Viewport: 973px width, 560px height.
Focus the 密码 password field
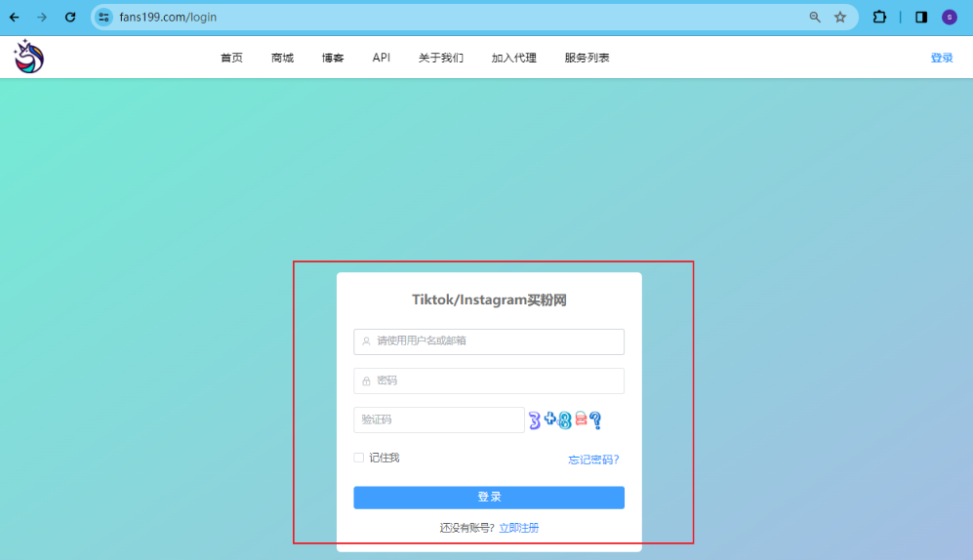(489, 380)
